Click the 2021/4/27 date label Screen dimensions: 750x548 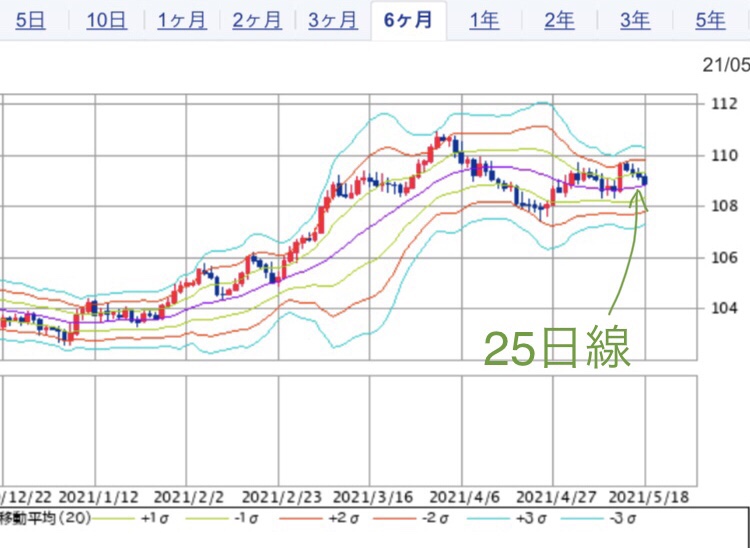point(556,497)
